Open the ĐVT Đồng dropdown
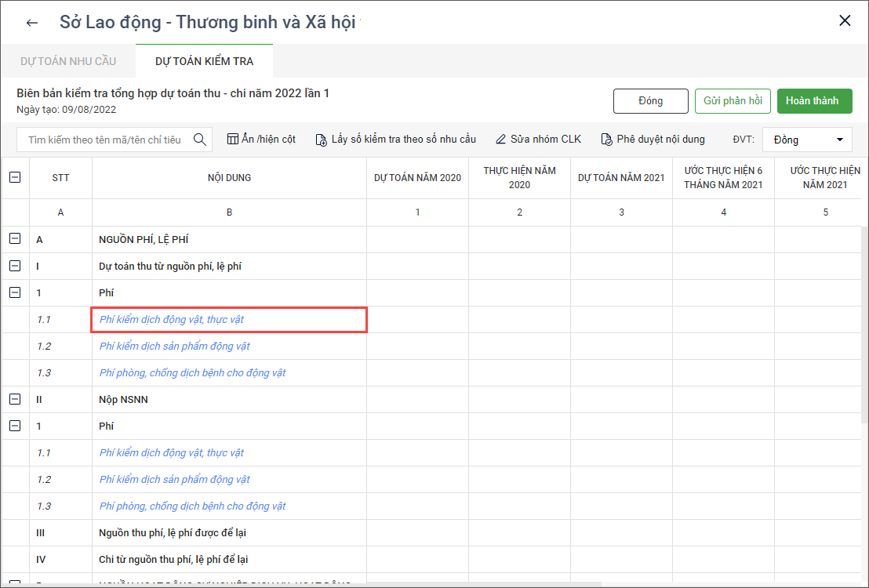The height and width of the screenshot is (588, 869). coord(807,140)
